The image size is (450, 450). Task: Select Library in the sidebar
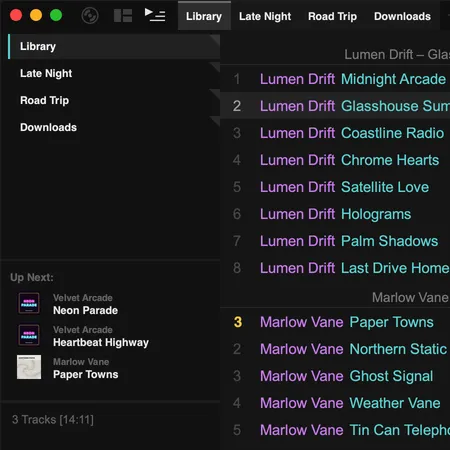click(x=114, y=46)
